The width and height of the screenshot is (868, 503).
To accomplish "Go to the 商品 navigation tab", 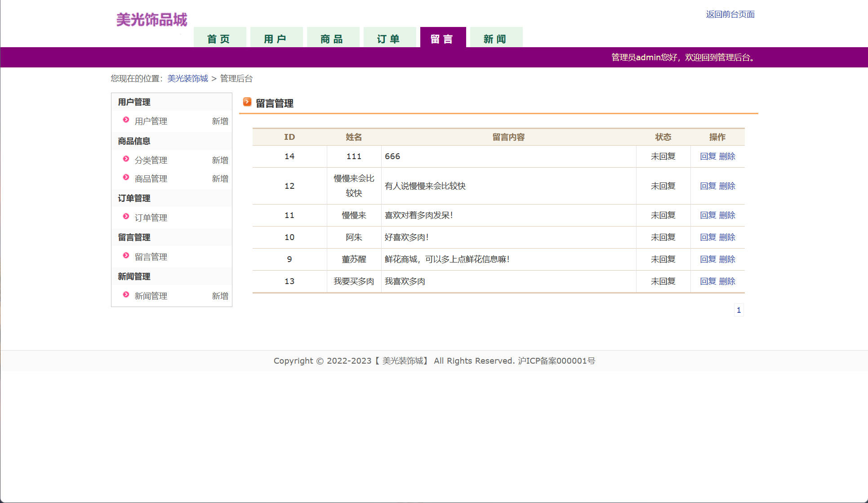I will pos(333,39).
